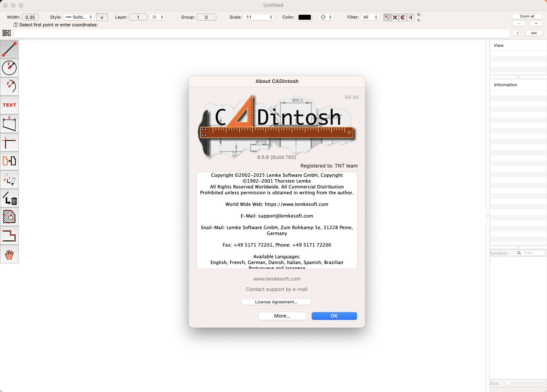Open the Scale 1:1 dropdown

[259, 17]
